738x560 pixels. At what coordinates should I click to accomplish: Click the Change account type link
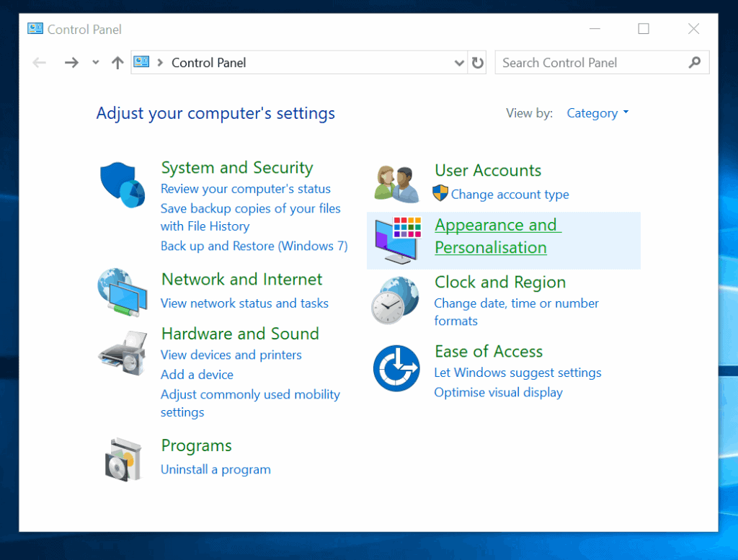(510, 195)
